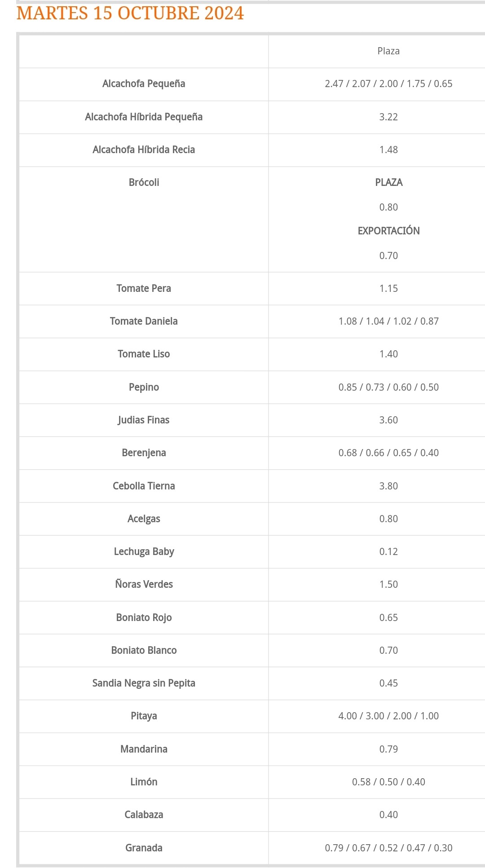Click the EXPORTACIÓN label under Brócoli

388,231
